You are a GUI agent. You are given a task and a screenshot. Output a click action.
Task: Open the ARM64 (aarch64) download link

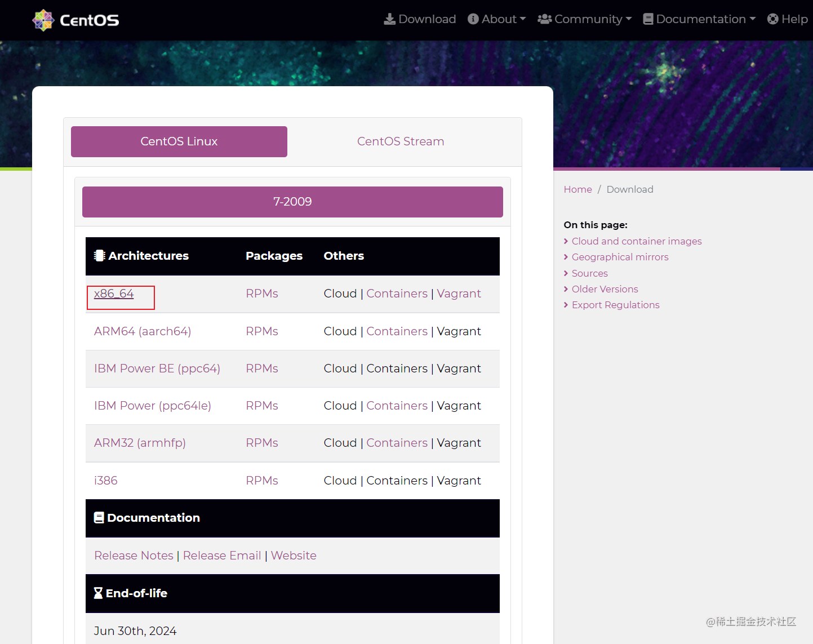click(x=143, y=331)
